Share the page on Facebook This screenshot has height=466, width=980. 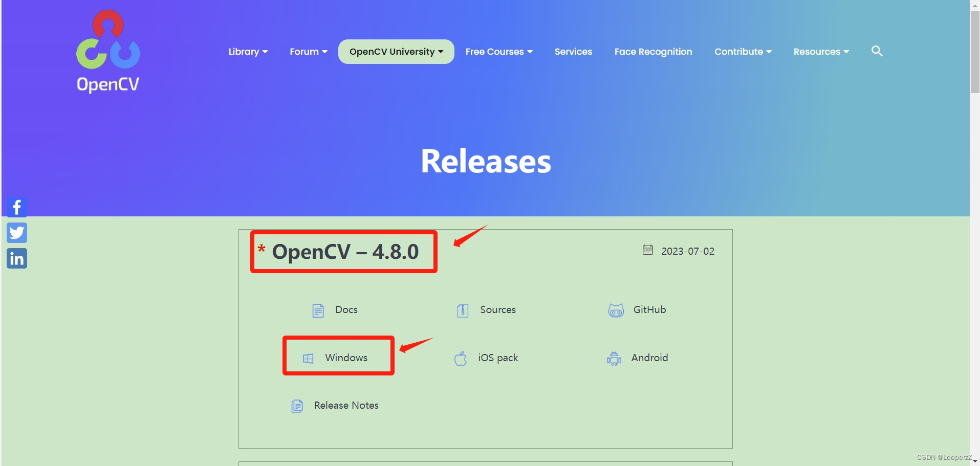click(17, 207)
